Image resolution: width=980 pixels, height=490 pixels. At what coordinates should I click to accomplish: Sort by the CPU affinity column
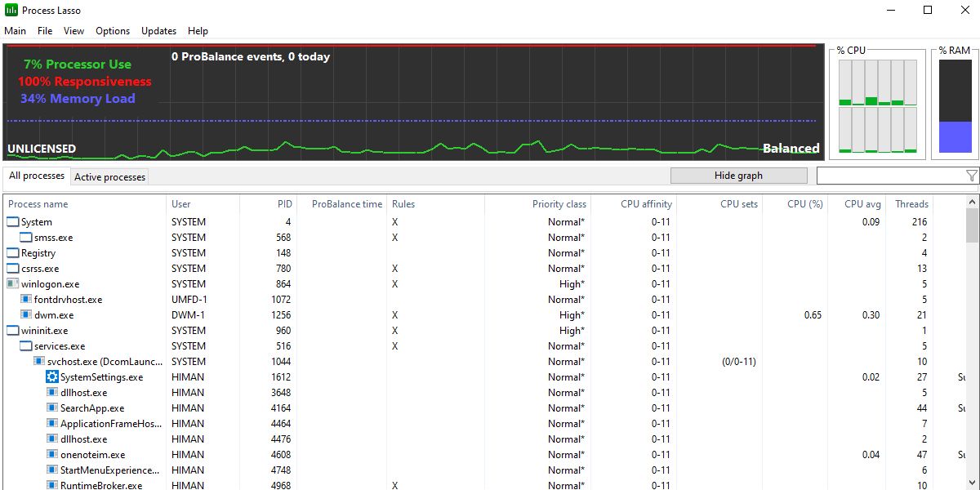coord(635,204)
